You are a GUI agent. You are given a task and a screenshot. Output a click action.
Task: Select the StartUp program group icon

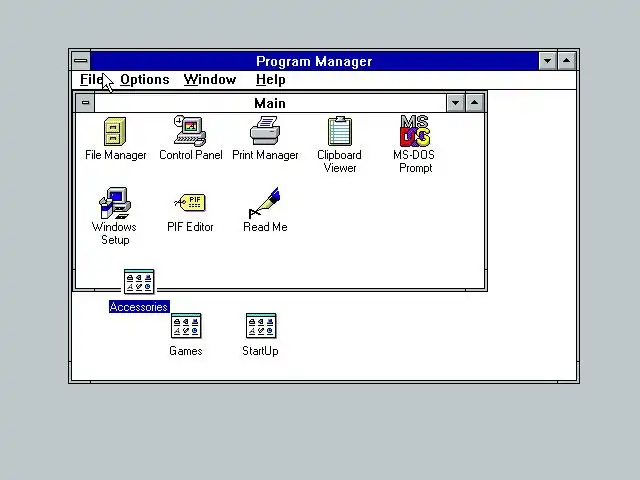[x=261, y=326]
